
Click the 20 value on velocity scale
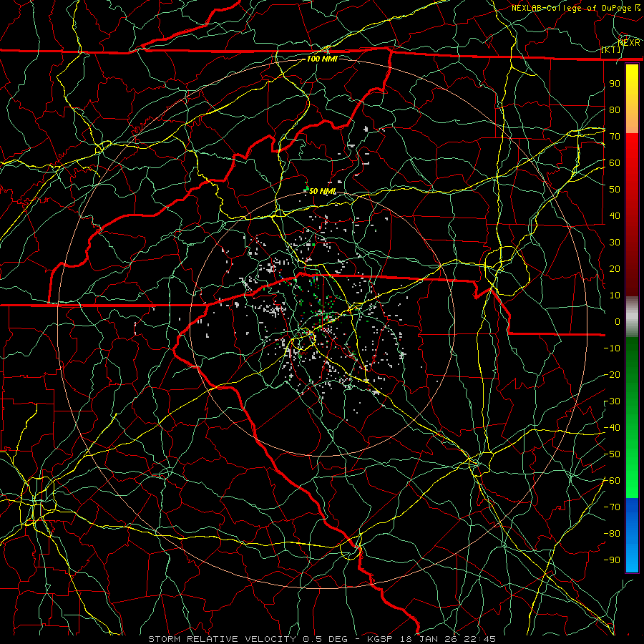point(615,268)
